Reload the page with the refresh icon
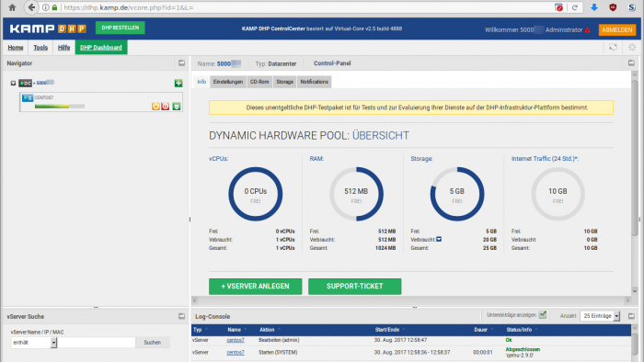The image size is (644, 362). (575, 7)
